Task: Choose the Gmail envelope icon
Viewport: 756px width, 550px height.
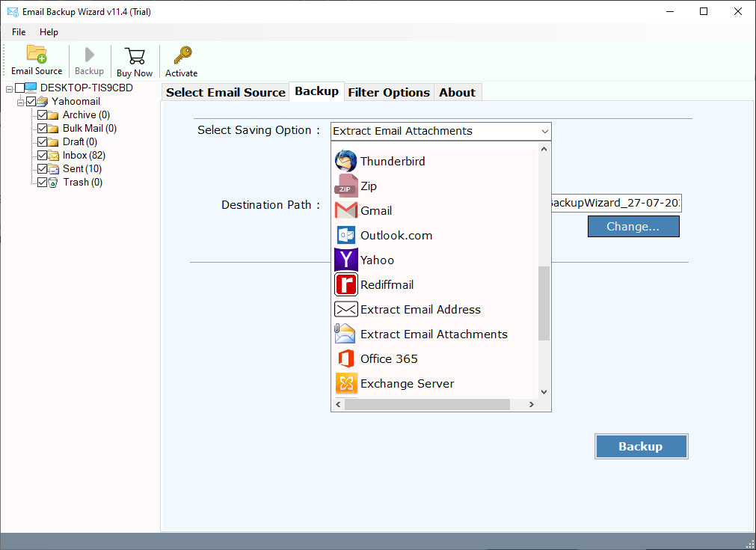Action: click(345, 210)
